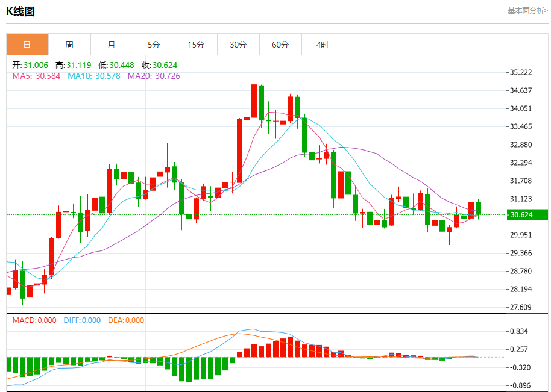The image size is (551, 392).
Task: Click the MA20: 30.726 label
Action: (x=154, y=76)
